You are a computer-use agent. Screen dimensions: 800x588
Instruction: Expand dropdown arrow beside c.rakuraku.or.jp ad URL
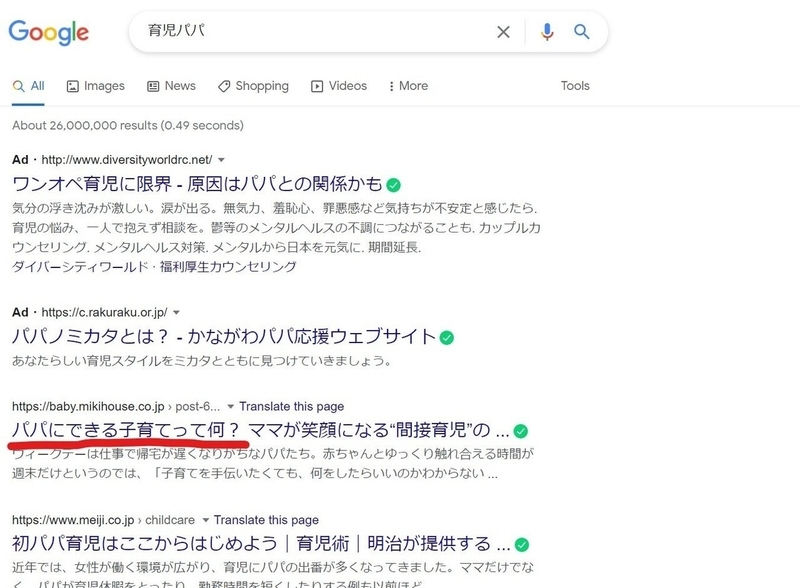[177, 312]
